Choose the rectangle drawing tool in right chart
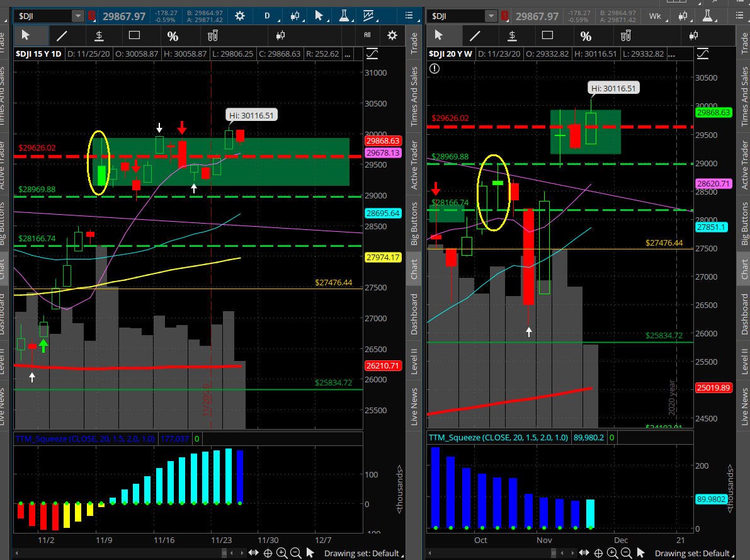The height and width of the screenshot is (560, 750). click(x=547, y=35)
